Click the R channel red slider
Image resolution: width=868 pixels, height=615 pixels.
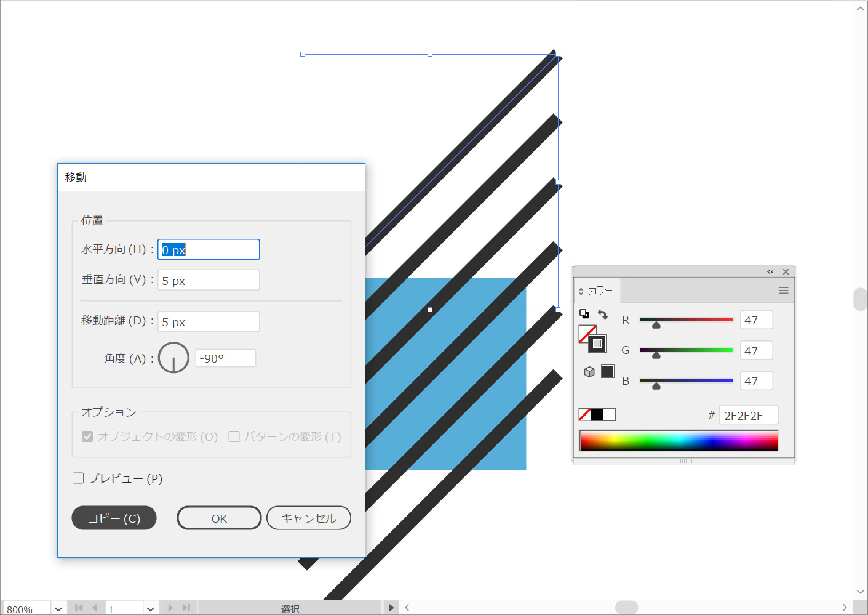(686, 320)
